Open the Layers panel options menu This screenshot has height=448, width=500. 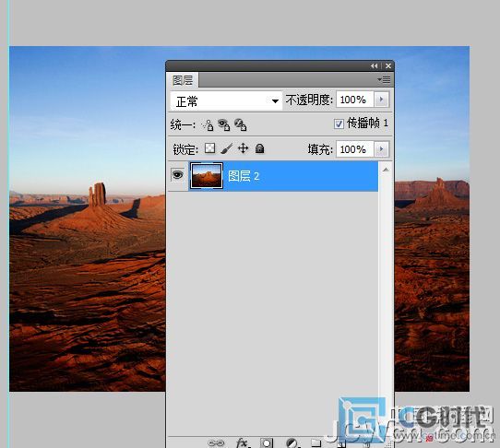click(384, 79)
